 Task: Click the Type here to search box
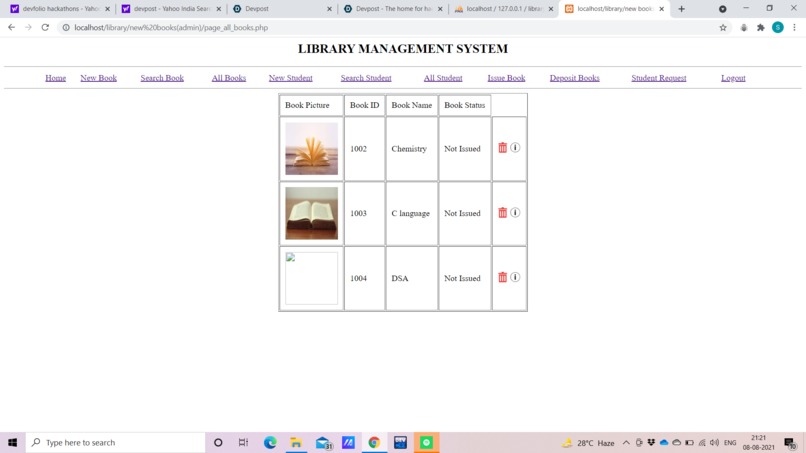[116, 442]
